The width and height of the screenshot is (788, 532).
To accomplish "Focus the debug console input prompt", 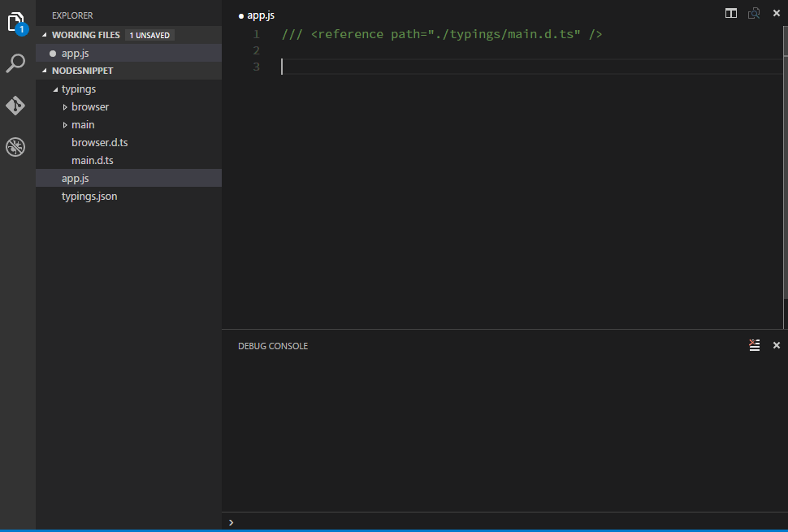I will [x=504, y=521].
